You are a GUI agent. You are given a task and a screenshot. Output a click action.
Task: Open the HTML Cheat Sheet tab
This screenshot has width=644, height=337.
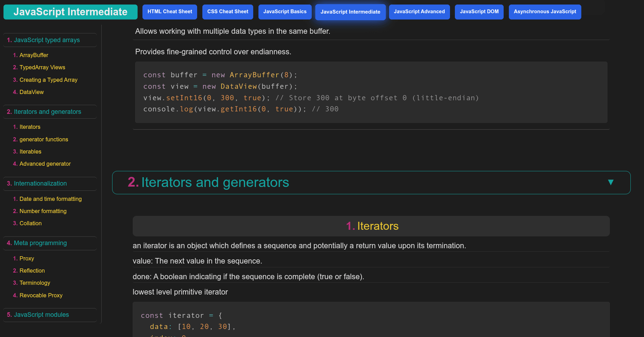coord(170,12)
